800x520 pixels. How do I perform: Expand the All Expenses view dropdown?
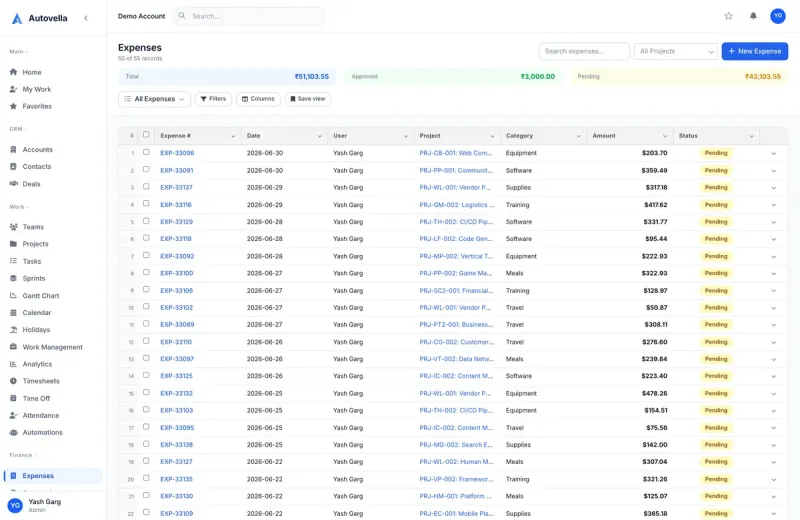155,99
